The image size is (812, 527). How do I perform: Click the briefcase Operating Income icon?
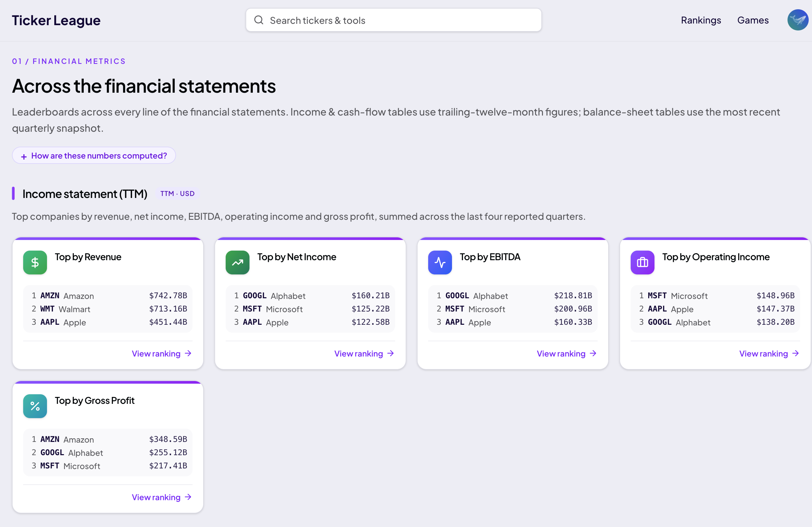click(x=643, y=262)
